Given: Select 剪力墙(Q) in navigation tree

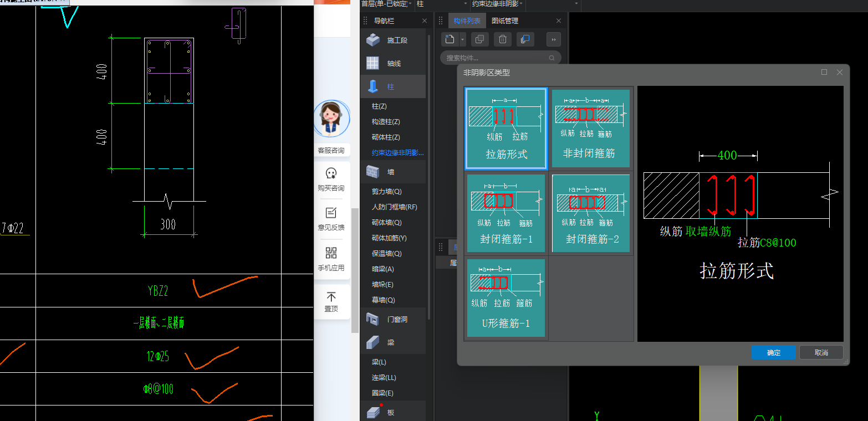Looking at the screenshot, I should click(386, 191).
